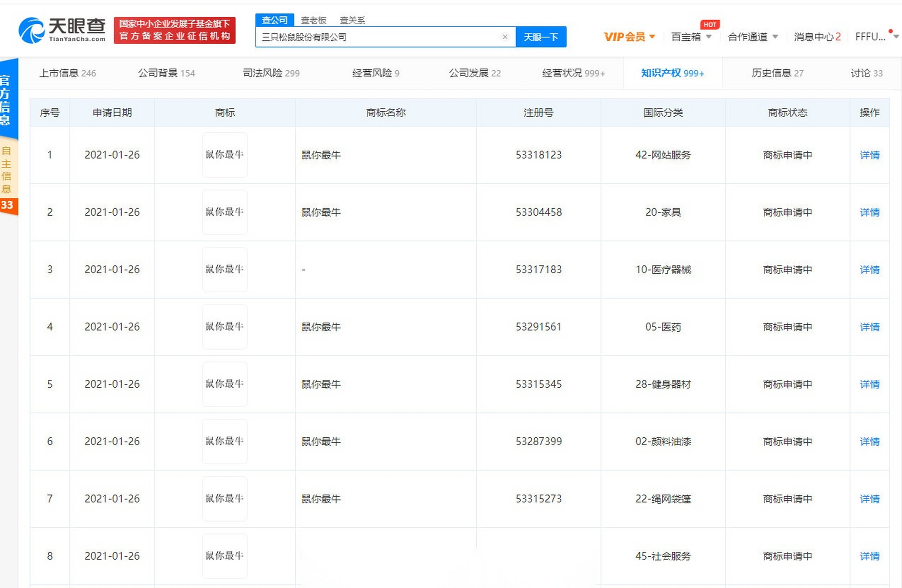The height and width of the screenshot is (588, 902).
Task: Open 详情 for trademark 53318123
Action: coord(869,155)
